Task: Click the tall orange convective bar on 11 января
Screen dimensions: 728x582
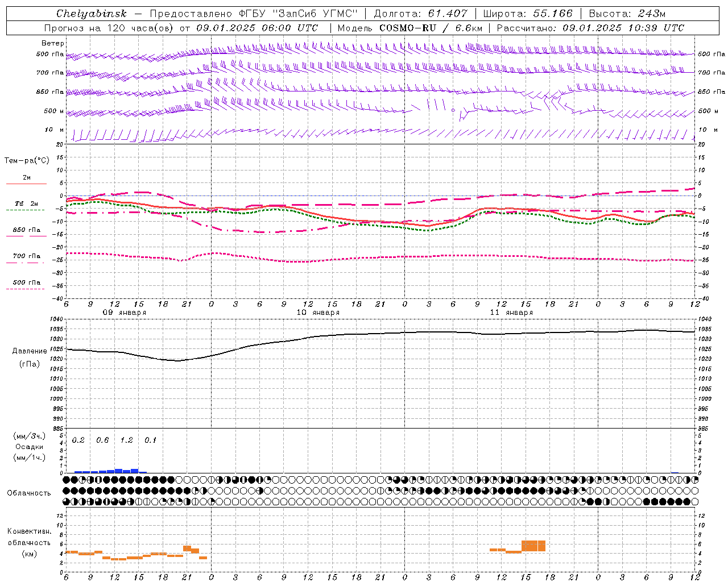Action: 533,546
